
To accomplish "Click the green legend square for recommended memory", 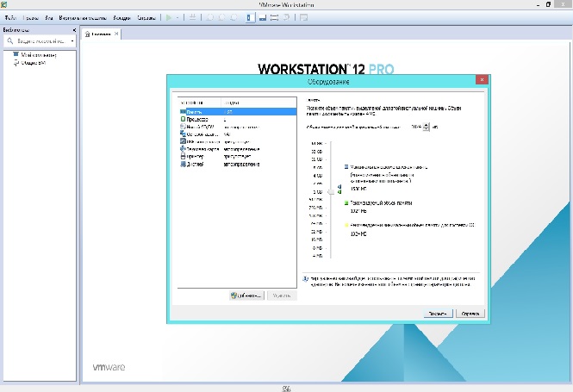I will [346, 202].
